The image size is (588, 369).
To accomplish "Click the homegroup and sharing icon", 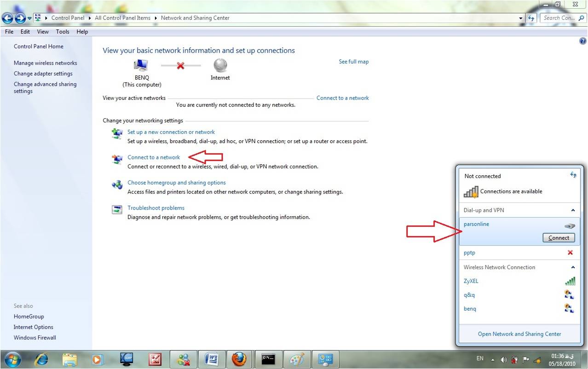I will click(x=117, y=184).
